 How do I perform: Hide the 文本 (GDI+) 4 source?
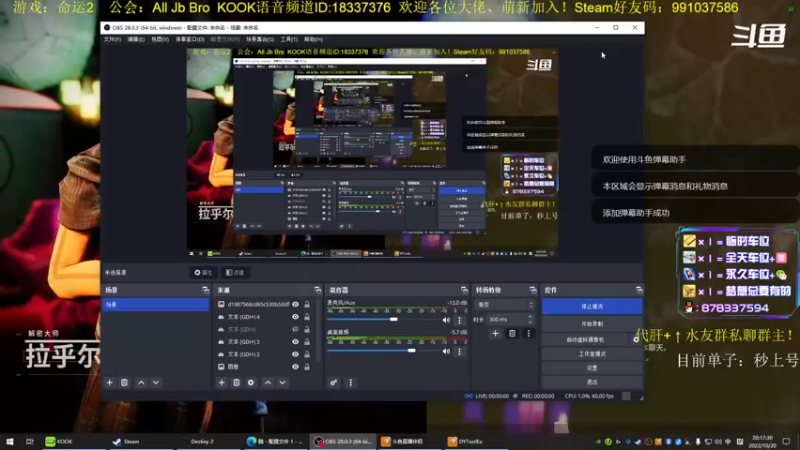pos(295,317)
